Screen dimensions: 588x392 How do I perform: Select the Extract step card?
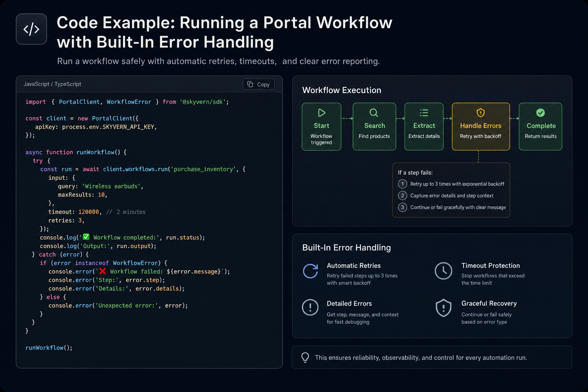[x=424, y=127]
